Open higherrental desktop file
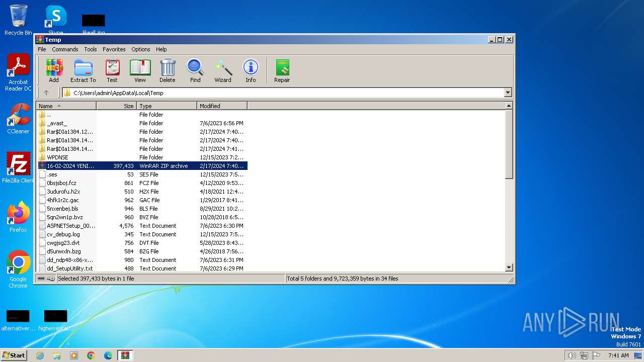 coord(55,320)
